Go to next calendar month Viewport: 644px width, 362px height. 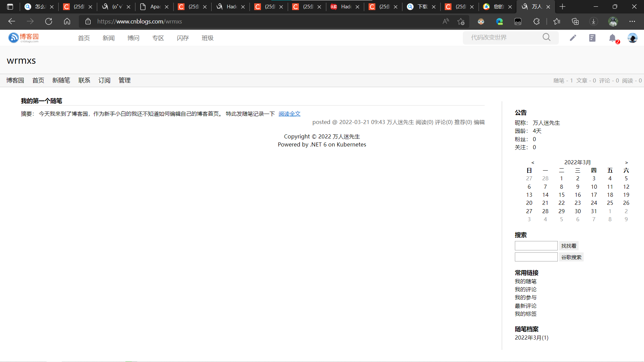coord(626,163)
